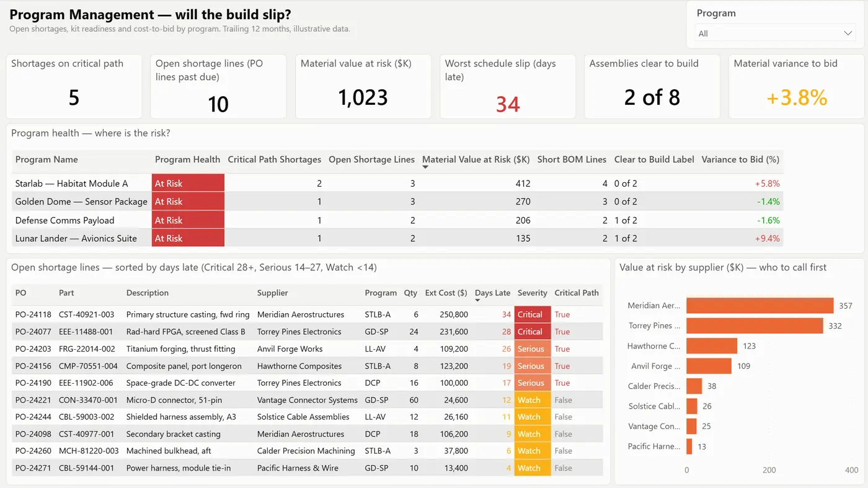Sort by Program Health column header
Viewport: 868px width, 488px height.
click(x=187, y=159)
